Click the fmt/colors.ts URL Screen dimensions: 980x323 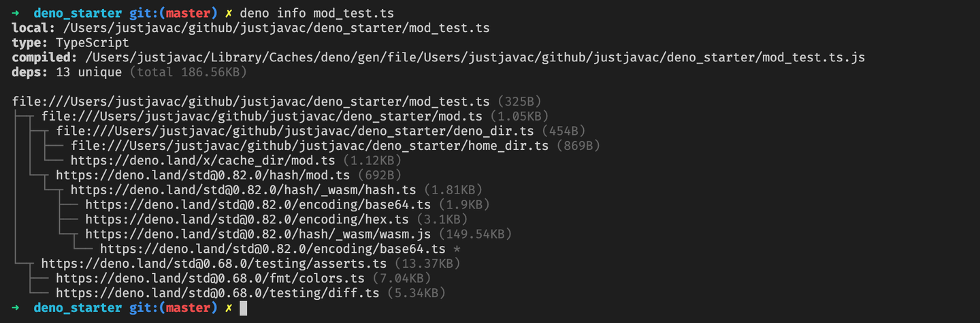210,278
